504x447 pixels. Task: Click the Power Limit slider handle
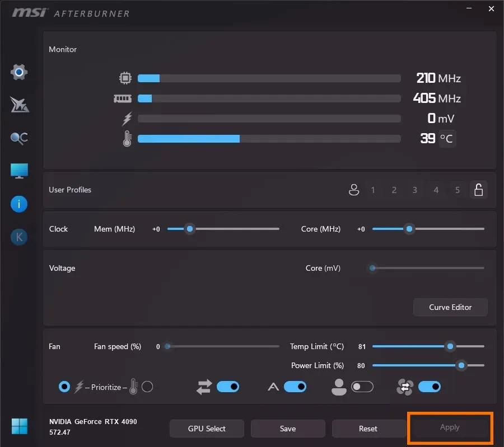(x=461, y=365)
